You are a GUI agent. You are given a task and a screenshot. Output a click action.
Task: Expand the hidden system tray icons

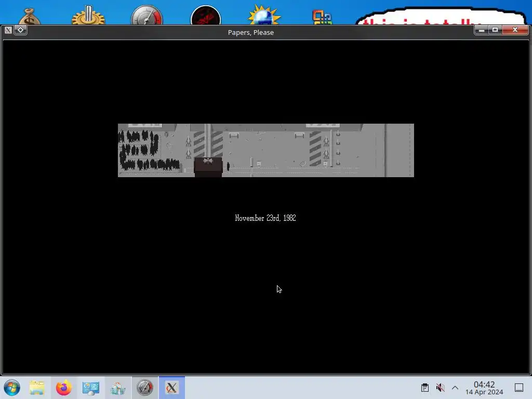click(455, 388)
